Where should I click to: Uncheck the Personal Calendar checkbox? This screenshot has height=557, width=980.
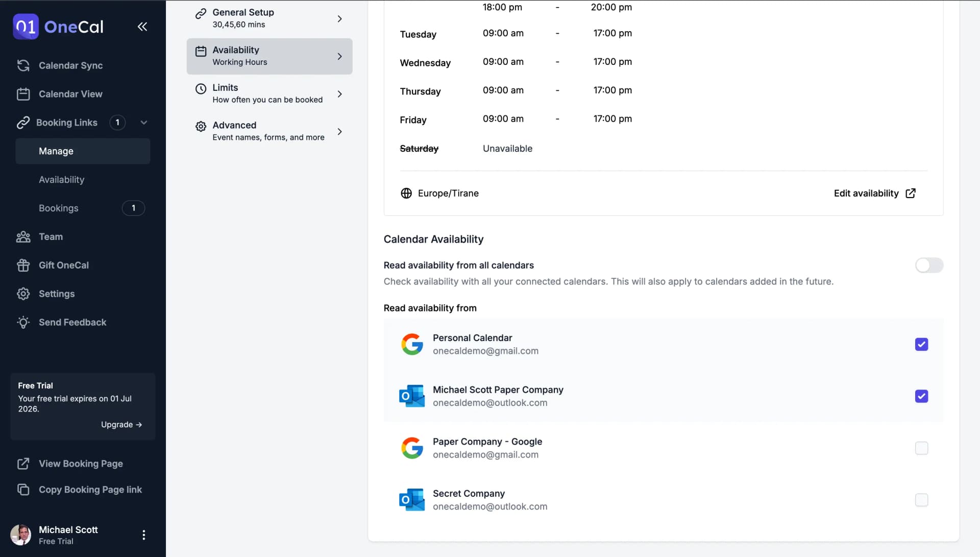921,345
